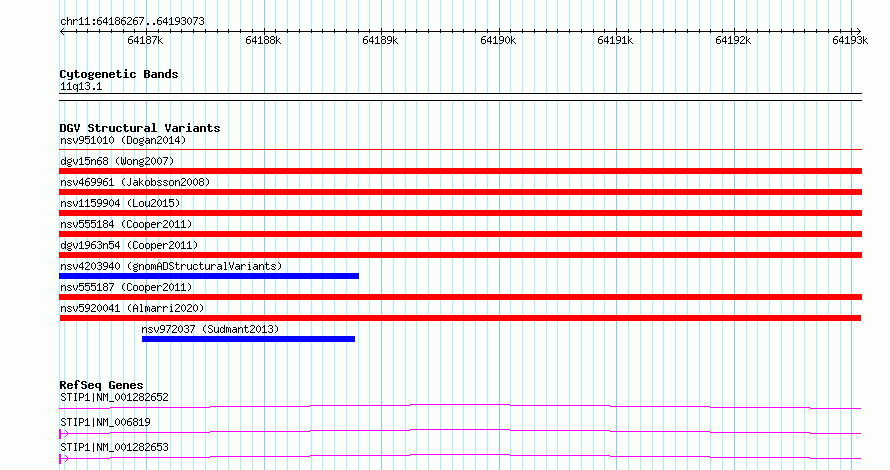Viewport: 890px width, 470px height.
Task: Click the arrow marker on STIP1 NM_006819 track
Action: (x=63, y=434)
